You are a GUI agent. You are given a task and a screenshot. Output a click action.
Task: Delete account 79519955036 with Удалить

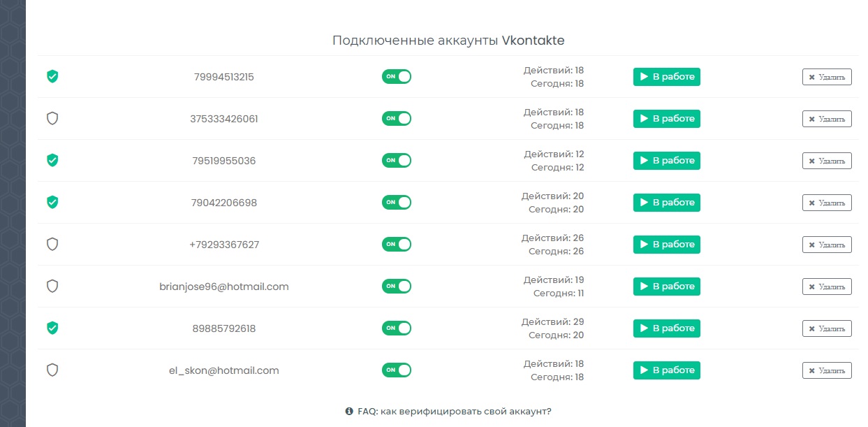coord(827,161)
